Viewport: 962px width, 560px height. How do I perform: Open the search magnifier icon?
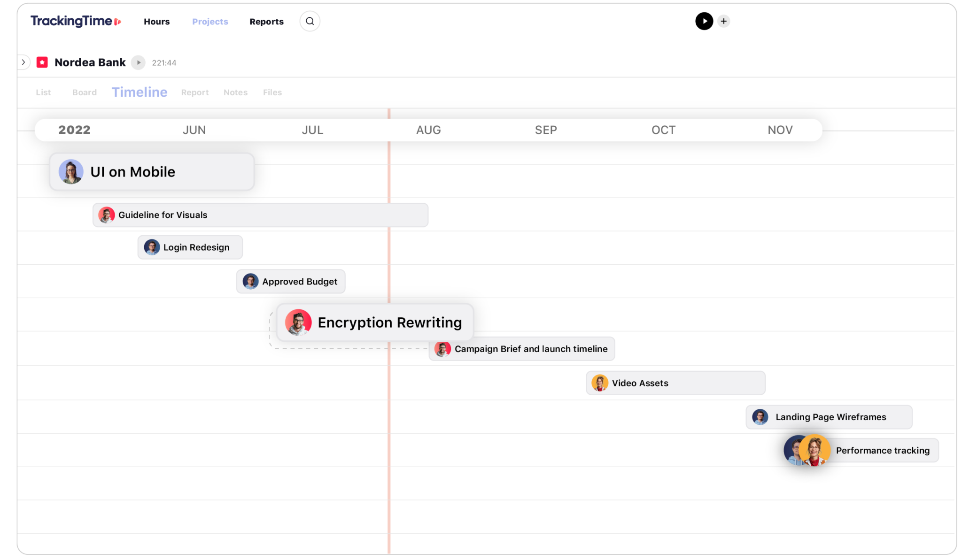pyautogui.click(x=310, y=21)
